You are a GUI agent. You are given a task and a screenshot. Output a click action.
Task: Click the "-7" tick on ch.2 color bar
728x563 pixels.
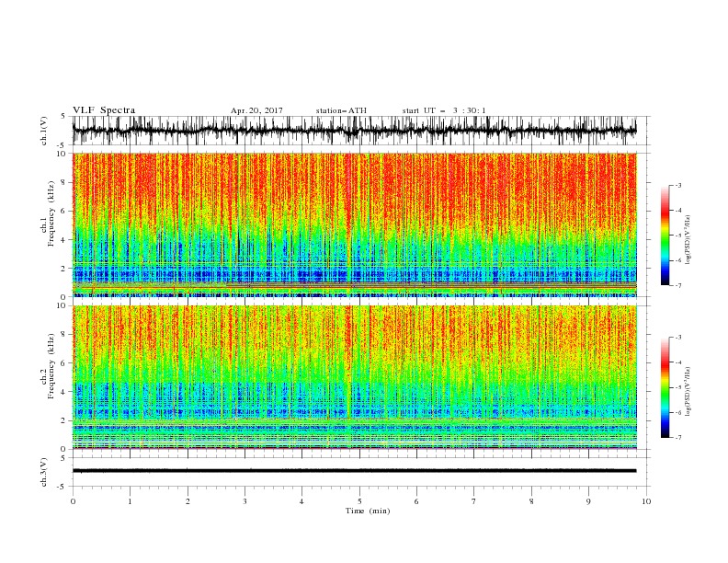point(678,437)
